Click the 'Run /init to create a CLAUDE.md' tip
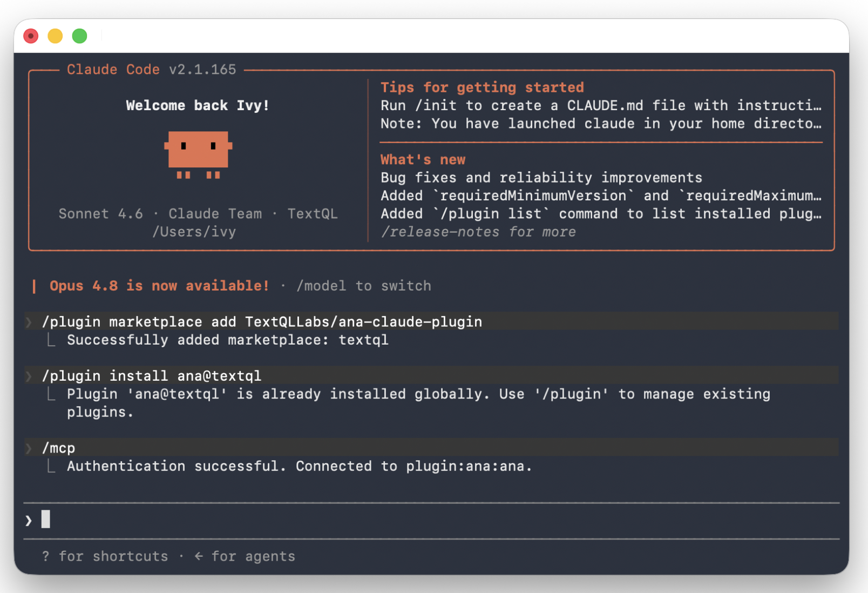Viewport: 868px width, 593px height. click(601, 105)
